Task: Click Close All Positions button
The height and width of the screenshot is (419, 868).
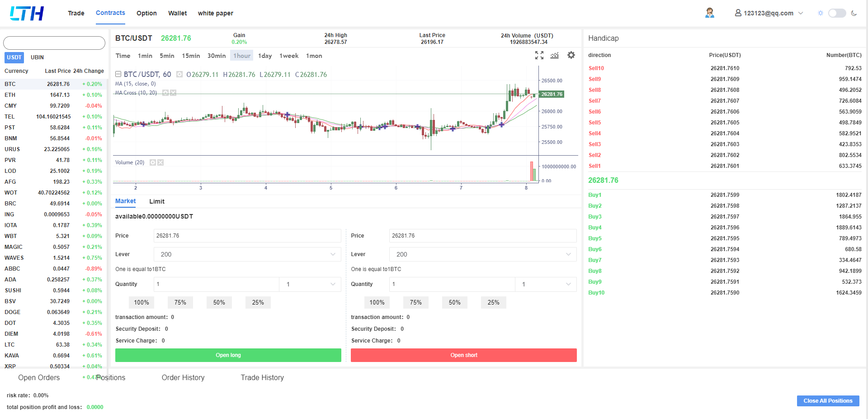Action: click(827, 401)
